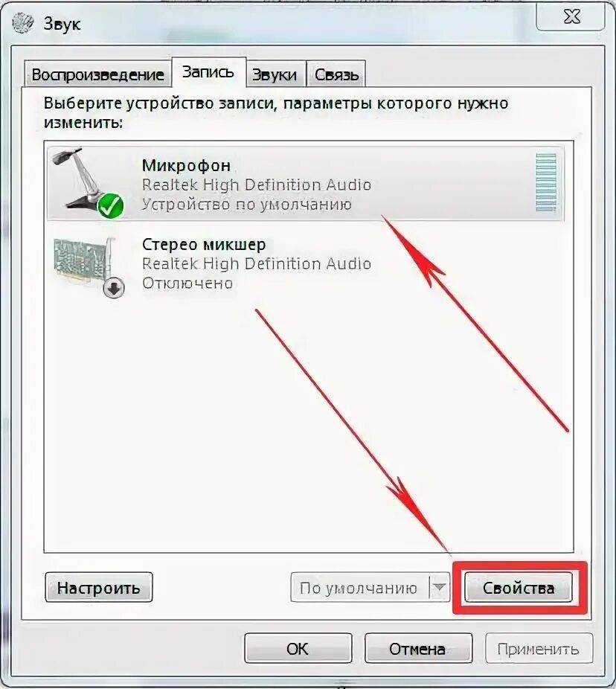Close the Звук dialog window
616x689 pixels.
pyautogui.click(x=571, y=16)
